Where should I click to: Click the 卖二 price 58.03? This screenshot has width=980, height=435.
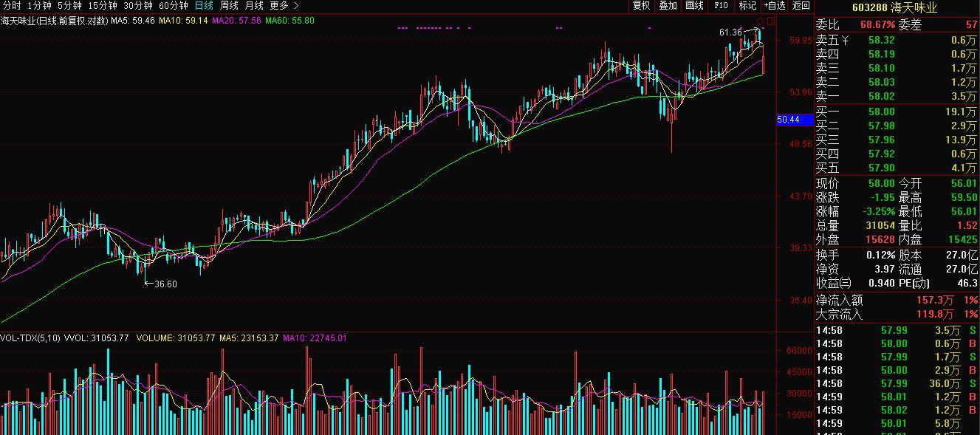882,82
